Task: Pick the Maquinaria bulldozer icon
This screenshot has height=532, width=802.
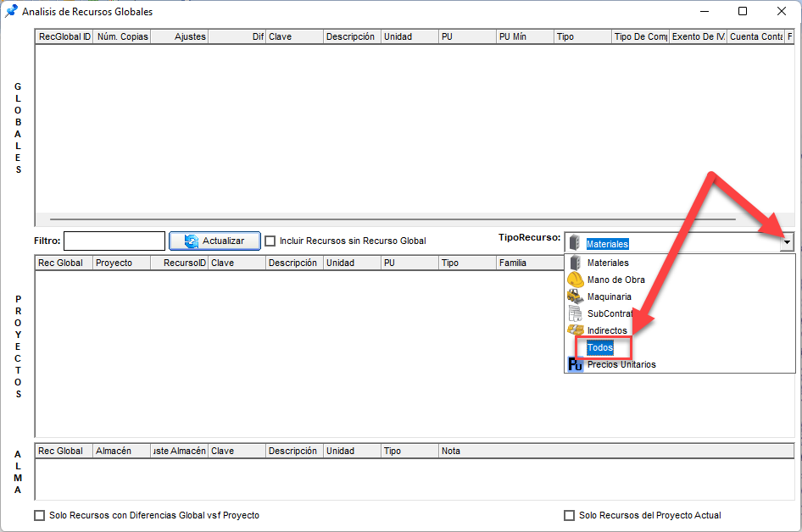Action: (x=575, y=296)
